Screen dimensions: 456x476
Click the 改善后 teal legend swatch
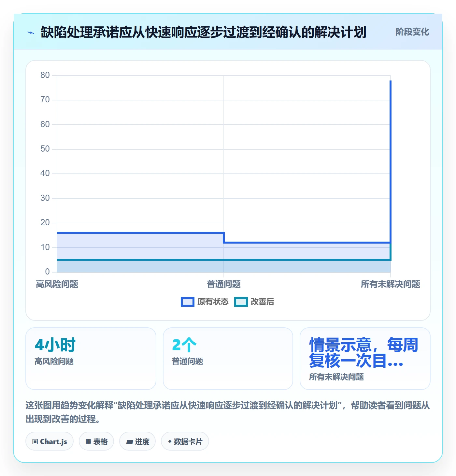[x=241, y=302]
